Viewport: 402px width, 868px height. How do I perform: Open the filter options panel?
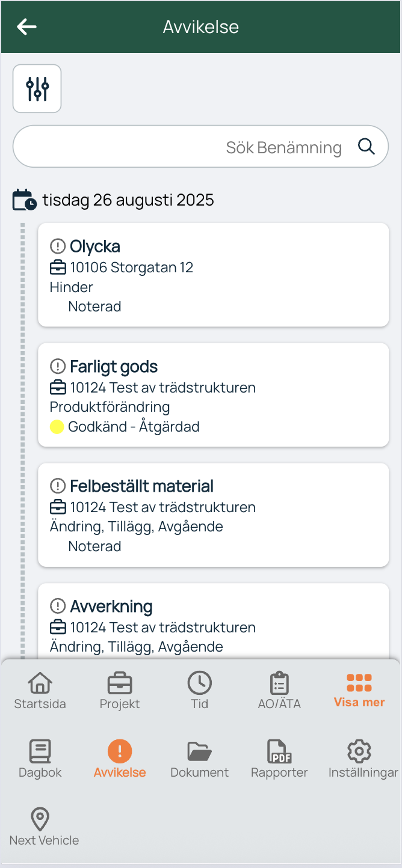click(37, 88)
